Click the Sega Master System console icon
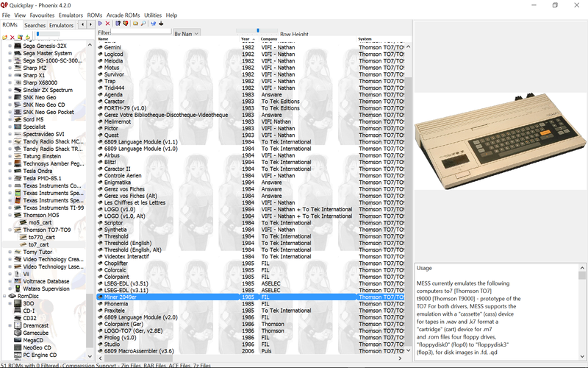The image size is (588, 368). pyautogui.click(x=17, y=53)
